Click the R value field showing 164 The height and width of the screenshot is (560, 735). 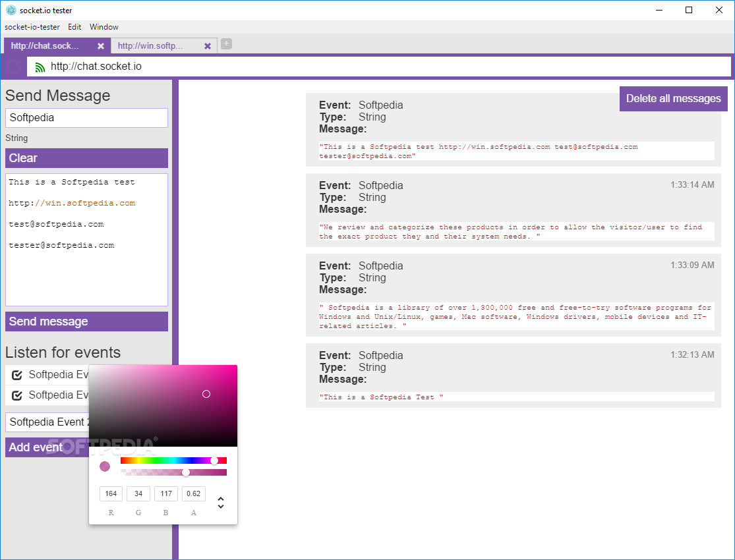[111, 493]
